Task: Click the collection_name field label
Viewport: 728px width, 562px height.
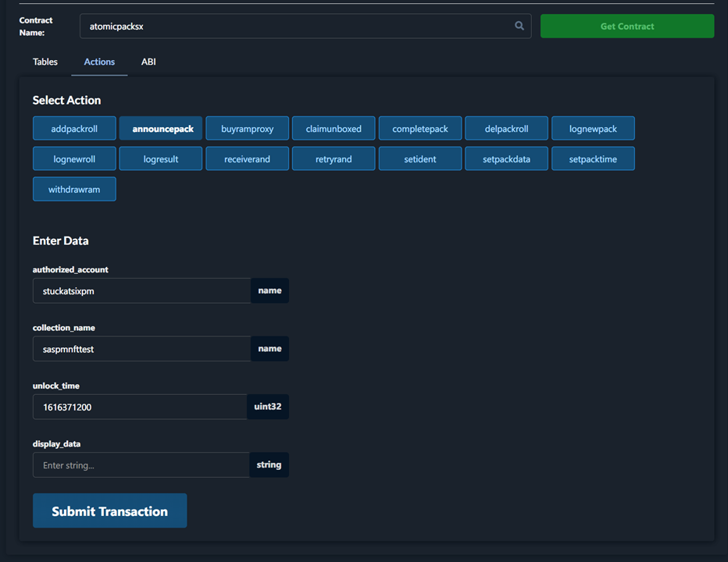Action: tap(63, 328)
